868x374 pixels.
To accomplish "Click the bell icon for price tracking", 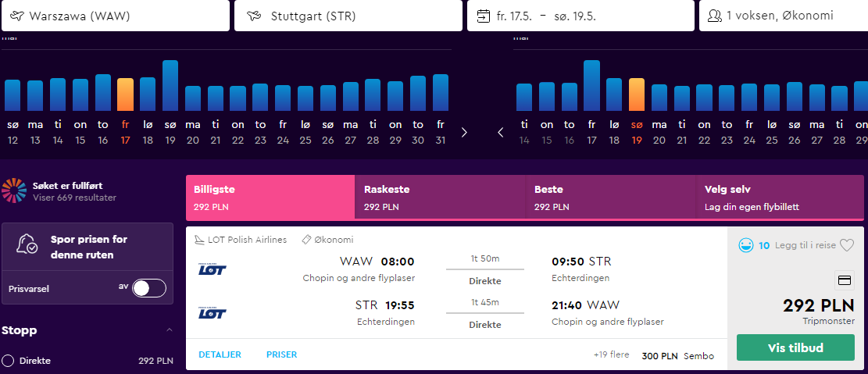I will [x=27, y=244].
